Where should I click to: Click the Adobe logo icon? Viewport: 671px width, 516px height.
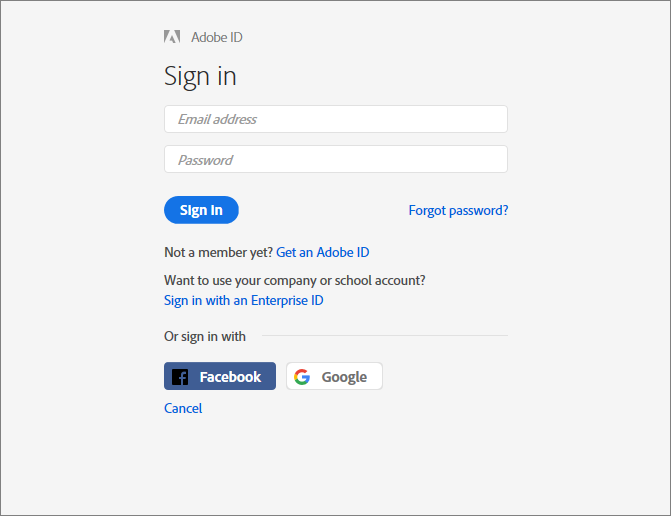[x=172, y=37]
